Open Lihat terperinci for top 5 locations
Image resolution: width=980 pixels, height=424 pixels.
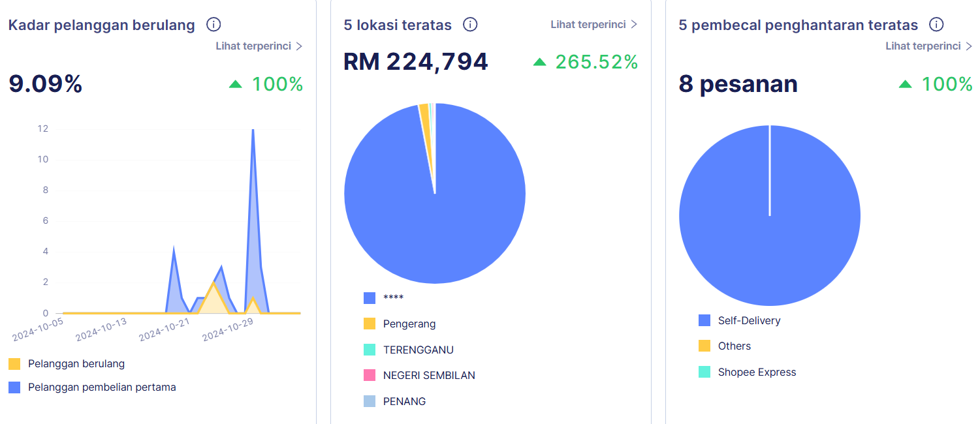(593, 25)
